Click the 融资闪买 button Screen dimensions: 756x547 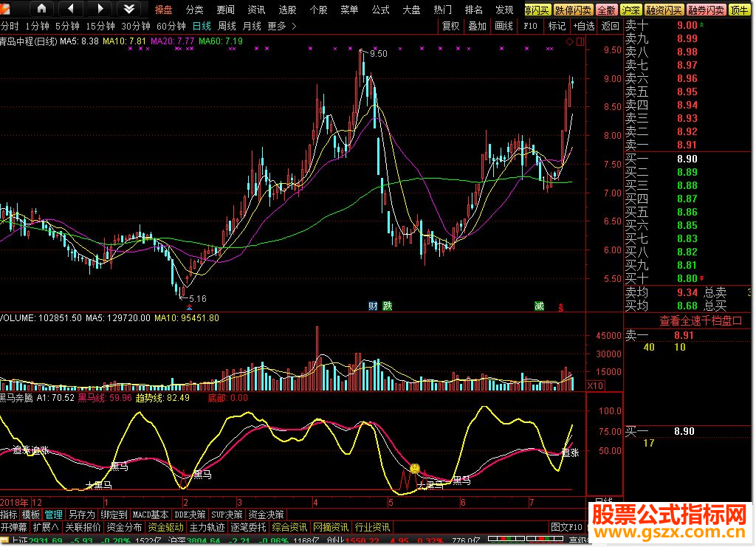[x=664, y=10]
